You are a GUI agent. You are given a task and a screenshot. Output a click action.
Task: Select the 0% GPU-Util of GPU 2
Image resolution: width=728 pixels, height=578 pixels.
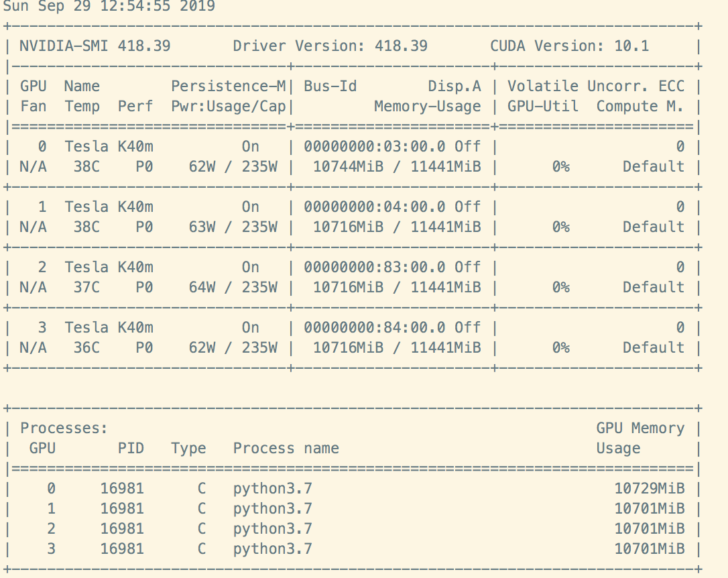pos(560,287)
